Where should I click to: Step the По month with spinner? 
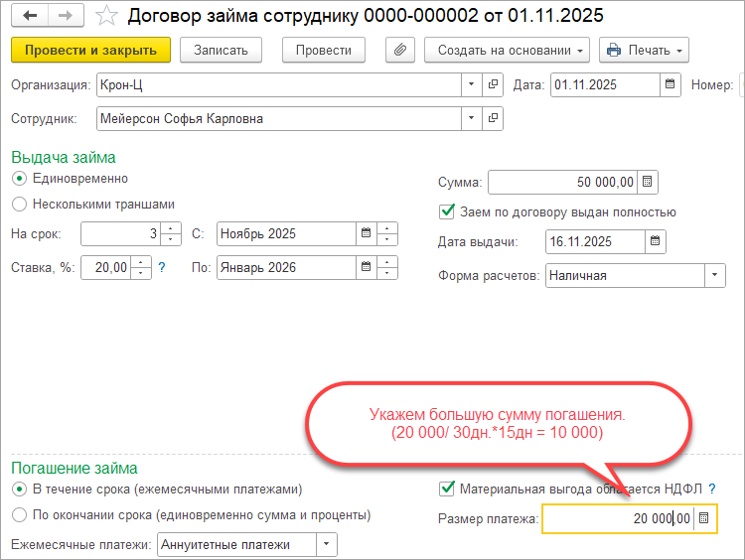(387, 267)
